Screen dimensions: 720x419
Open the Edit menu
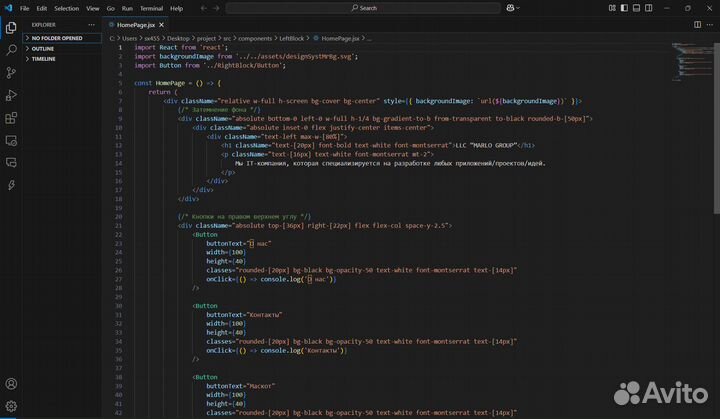coord(42,8)
